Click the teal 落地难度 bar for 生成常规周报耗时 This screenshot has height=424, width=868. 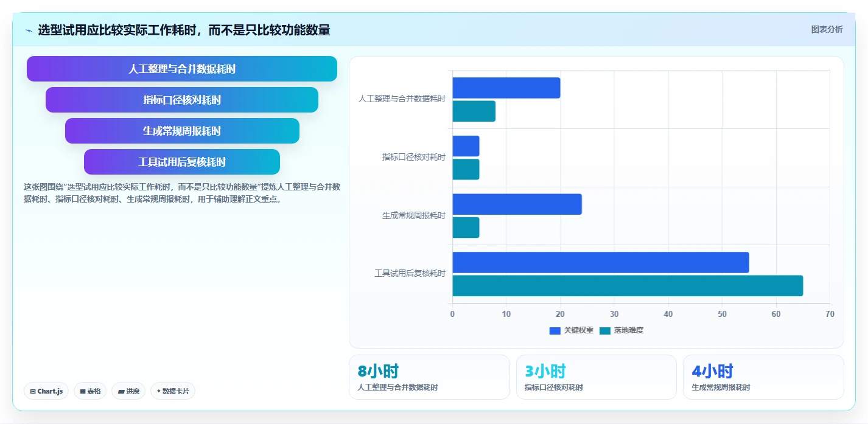[466, 228]
